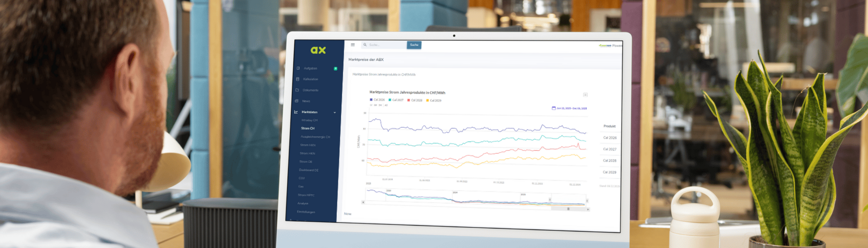Open the calendar date range picker
This screenshot has width=868, height=248.
point(553,108)
